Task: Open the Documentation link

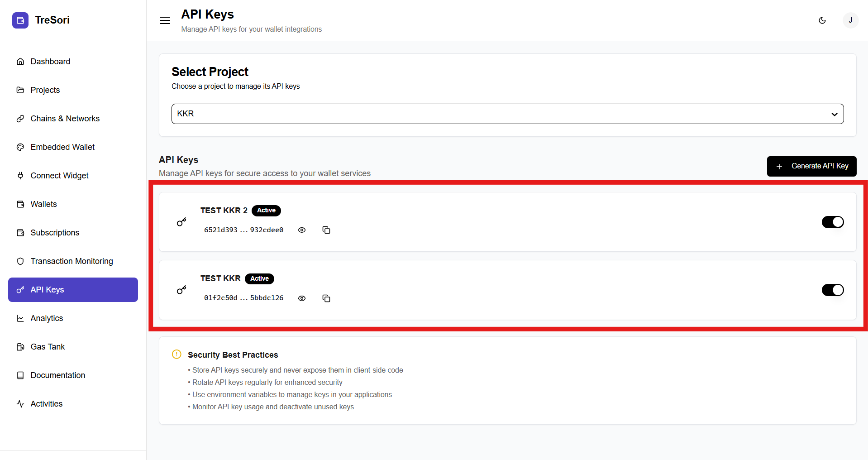Action: coord(57,375)
